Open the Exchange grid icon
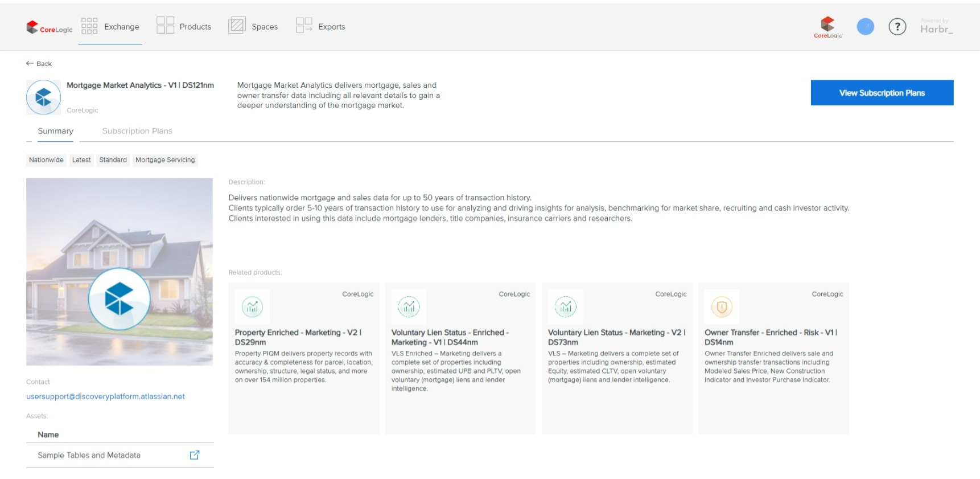 [89, 26]
